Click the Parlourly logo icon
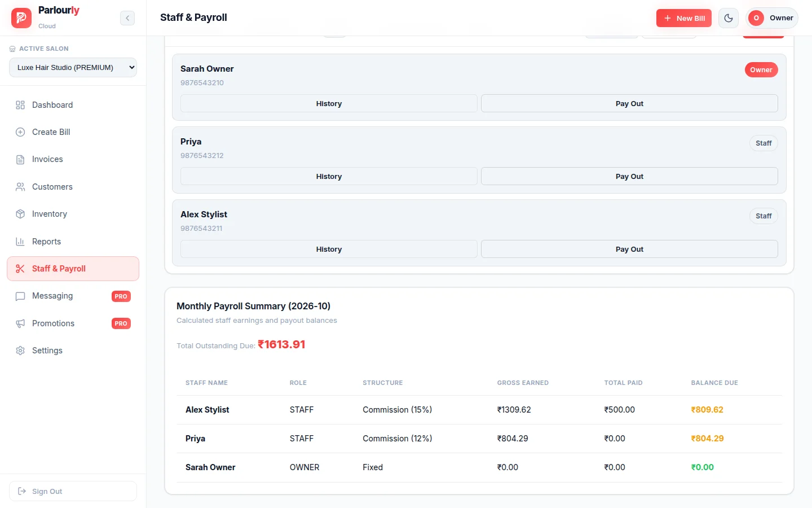812x508 pixels. [21, 18]
